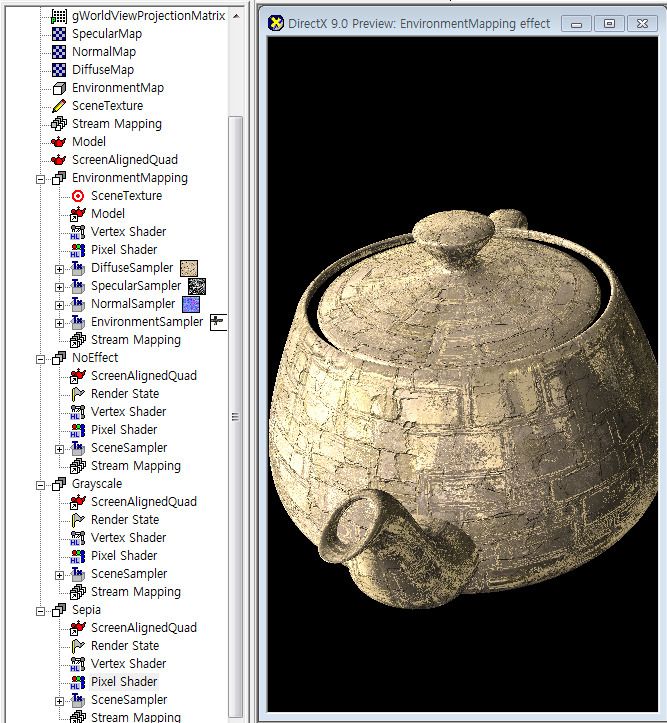Click the gWorldViewProjectionMatrix matrix icon
The image size is (667, 723).
pyautogui.click(x=59, y=16)
